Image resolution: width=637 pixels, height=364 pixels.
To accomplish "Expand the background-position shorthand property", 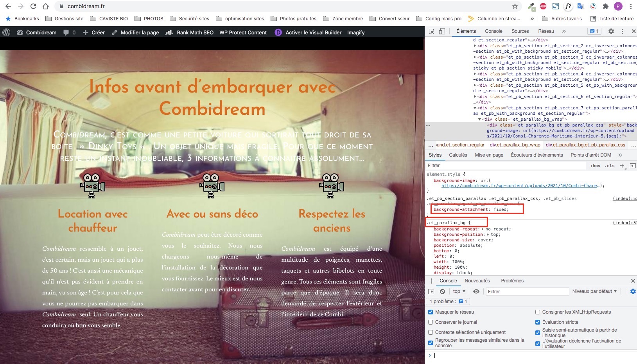I will tap(488, 234).
